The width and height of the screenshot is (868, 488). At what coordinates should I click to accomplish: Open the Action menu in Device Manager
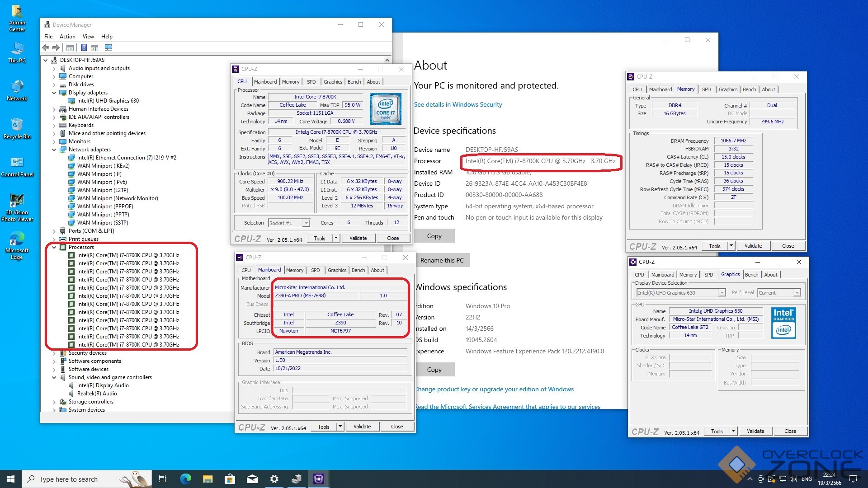point(67,37)
